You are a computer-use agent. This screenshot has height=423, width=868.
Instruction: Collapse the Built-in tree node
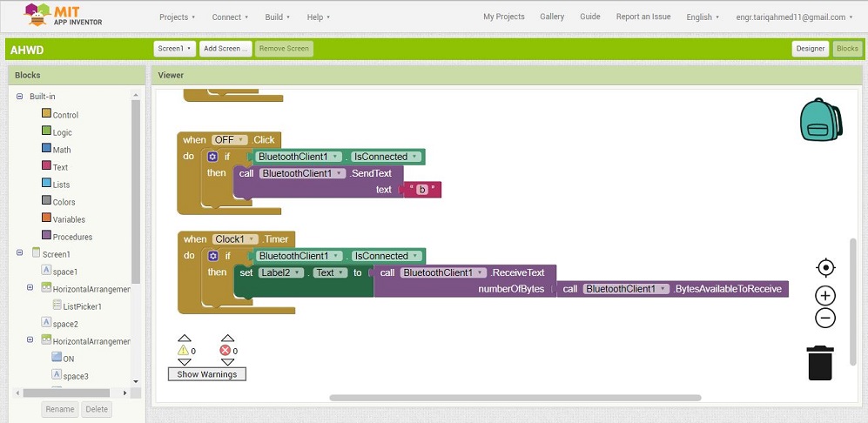coord(19,97)
